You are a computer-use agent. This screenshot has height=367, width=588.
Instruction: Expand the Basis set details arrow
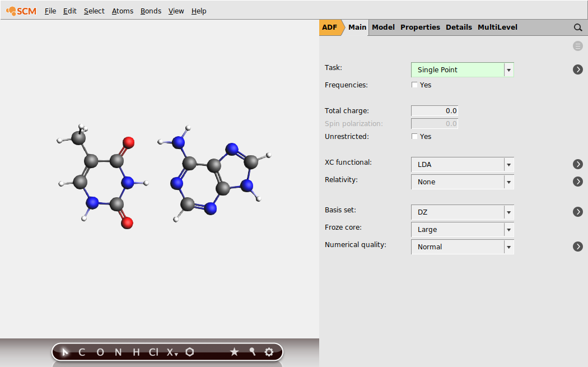577,211
